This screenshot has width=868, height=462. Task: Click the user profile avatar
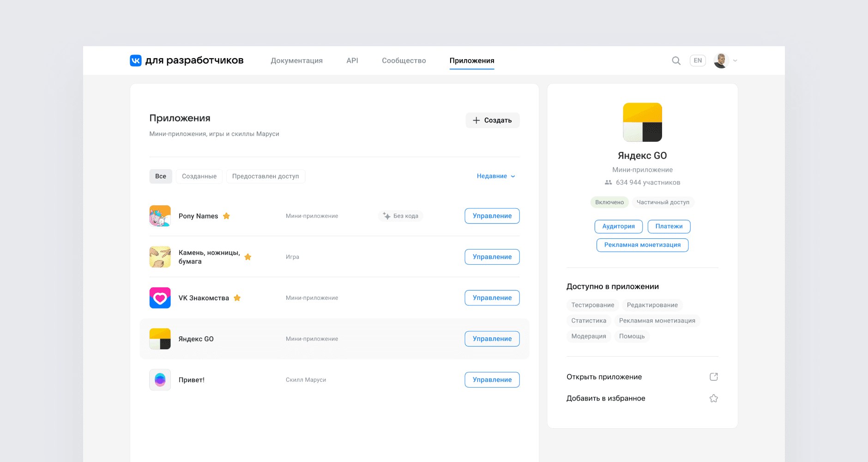click(x=721, y=61)
